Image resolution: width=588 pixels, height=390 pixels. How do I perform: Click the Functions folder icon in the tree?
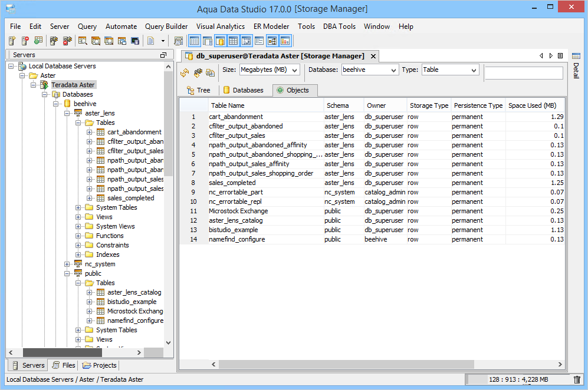pos(89,236)
